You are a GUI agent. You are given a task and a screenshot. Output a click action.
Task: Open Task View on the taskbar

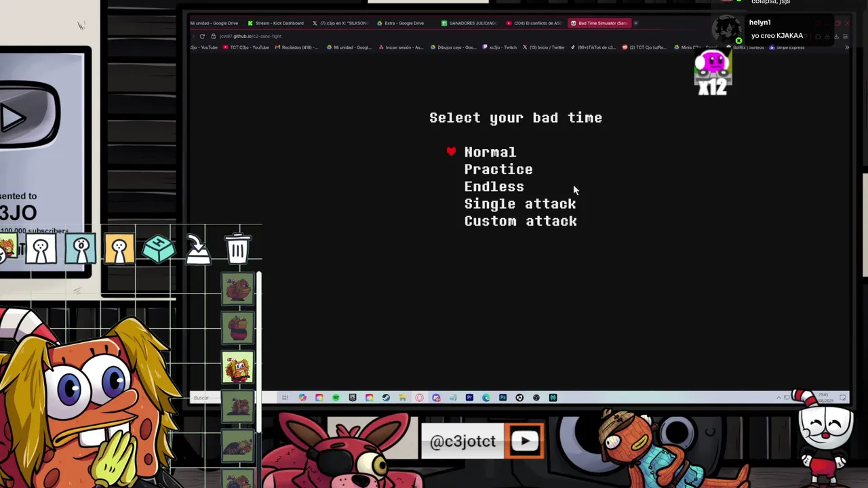[x=285, y=398]
